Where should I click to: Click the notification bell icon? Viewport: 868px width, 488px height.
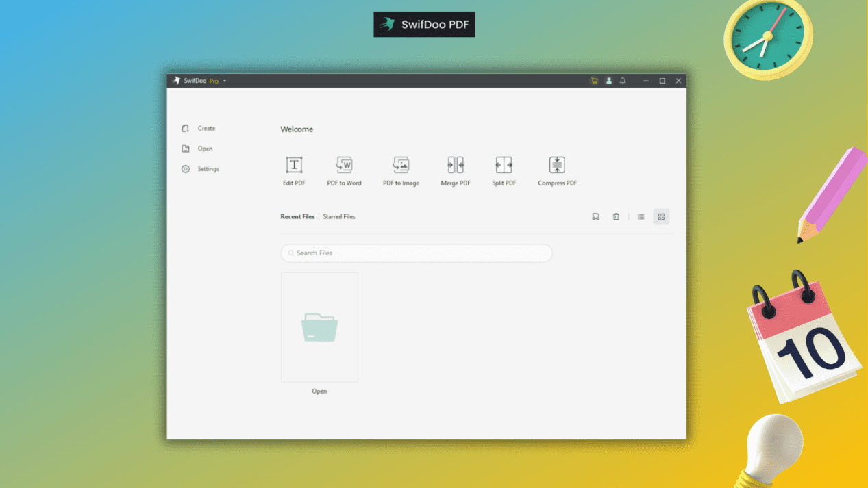(x=623, y=81)
